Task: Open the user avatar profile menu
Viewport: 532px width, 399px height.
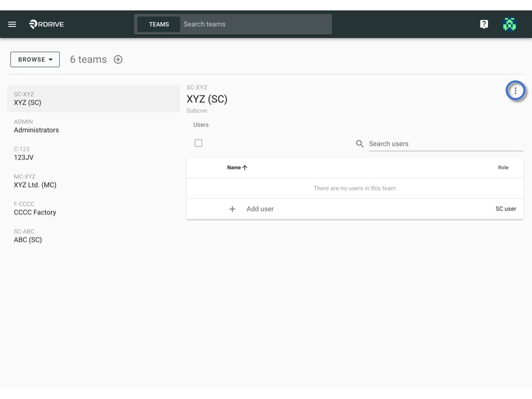Action: click(509, 24)
